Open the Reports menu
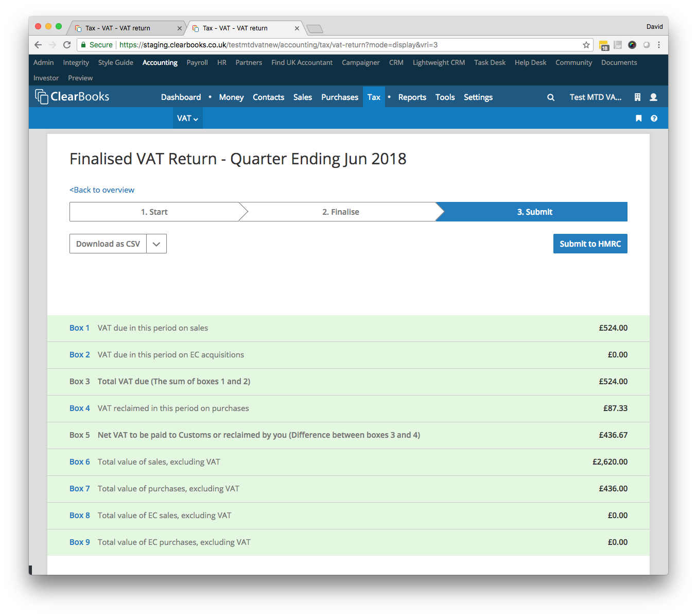Screen dimensions: 697x616 (412, 97)
